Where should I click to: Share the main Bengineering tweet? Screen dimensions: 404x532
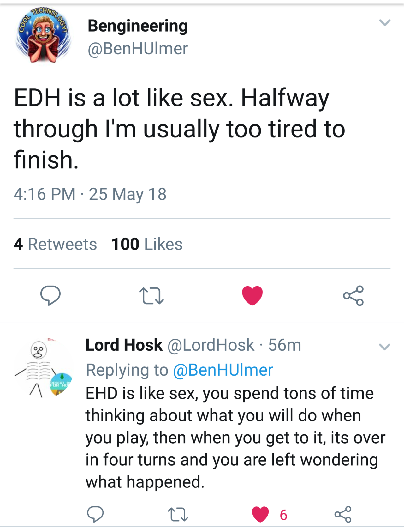coord(353,295)
